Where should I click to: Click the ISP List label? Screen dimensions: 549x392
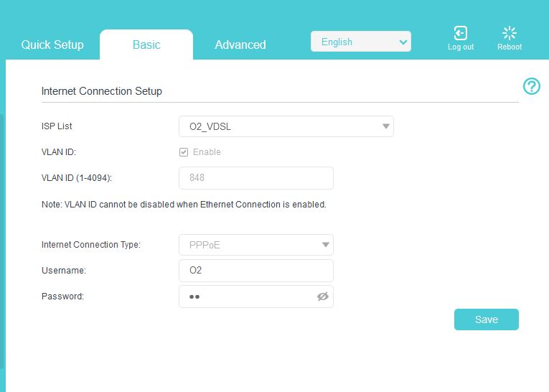tap(57, 126)
